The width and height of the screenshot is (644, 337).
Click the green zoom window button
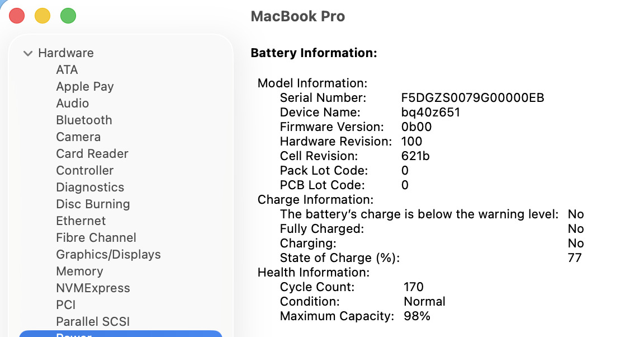tap(68, 16)
